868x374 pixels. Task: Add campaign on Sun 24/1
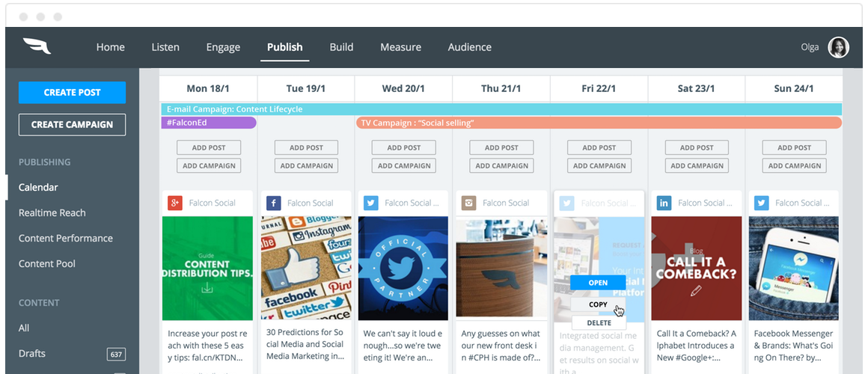[795, 165]
